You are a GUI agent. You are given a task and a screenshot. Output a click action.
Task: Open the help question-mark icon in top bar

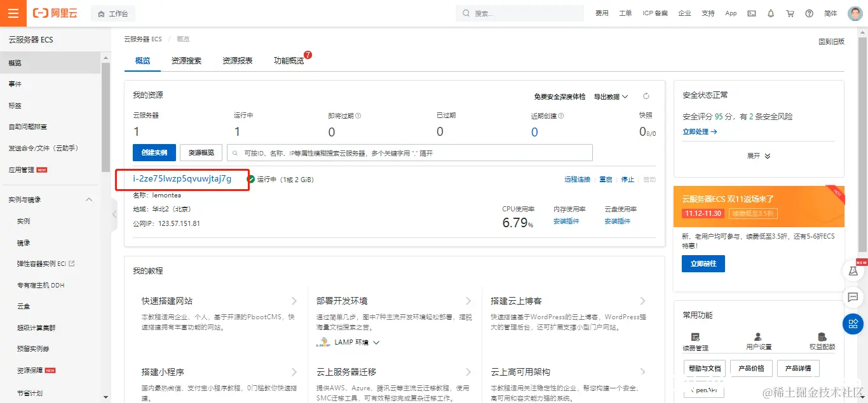[809, 13]
